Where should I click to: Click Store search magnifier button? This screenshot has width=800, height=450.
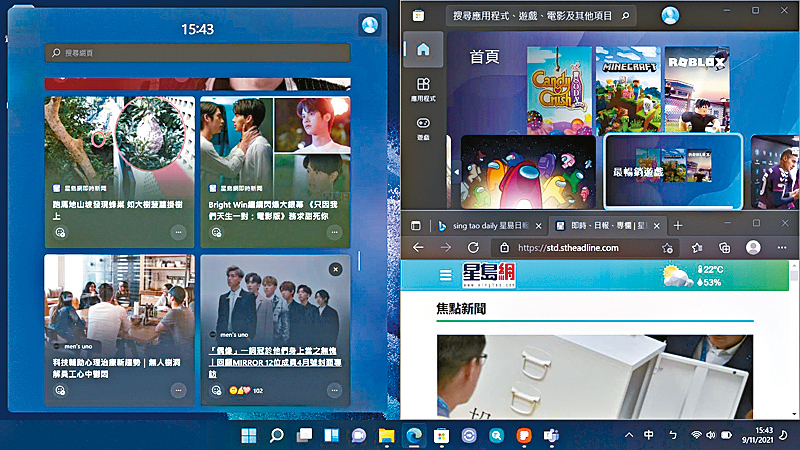click(x=626, y=16)
